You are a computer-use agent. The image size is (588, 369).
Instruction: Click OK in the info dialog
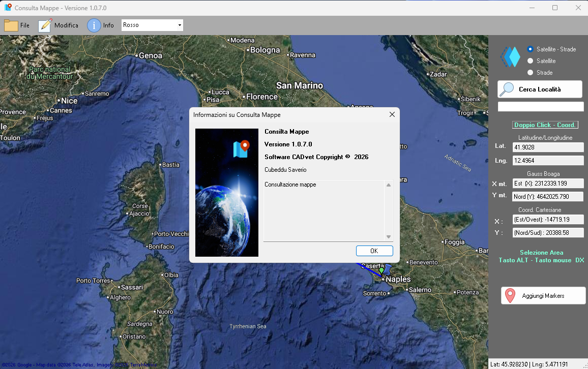click(374, 251)
